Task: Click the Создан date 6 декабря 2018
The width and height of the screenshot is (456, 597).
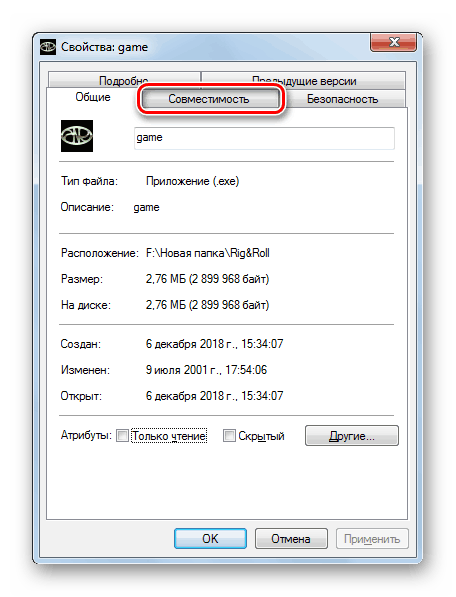Action: [215, 344]
